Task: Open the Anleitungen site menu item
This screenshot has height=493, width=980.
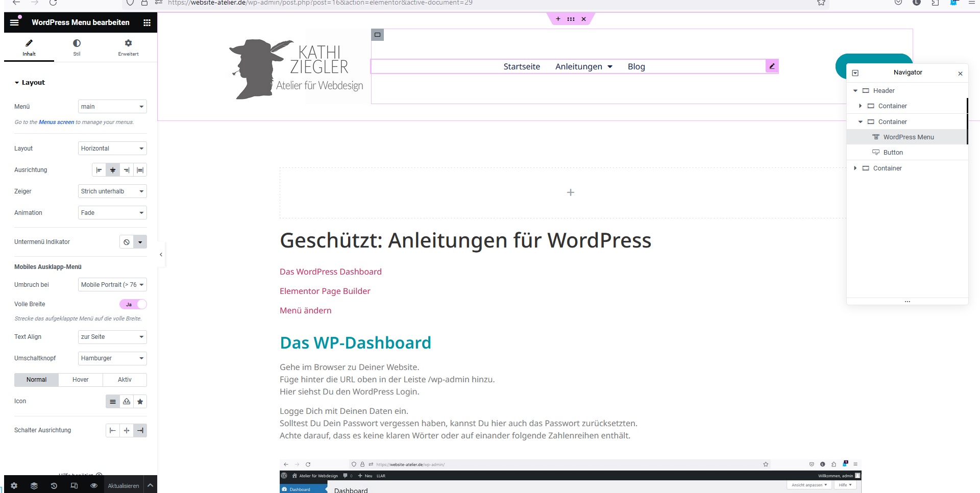Action: click(x=583, y=66)
